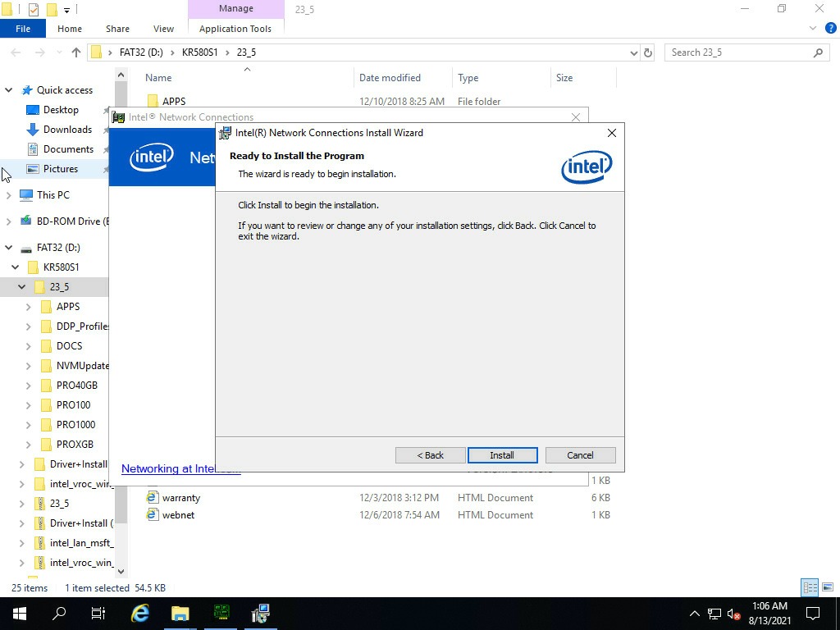Close the Intel Network Connections Install Wizard
The image size is (840, 630).
point(612,133)
